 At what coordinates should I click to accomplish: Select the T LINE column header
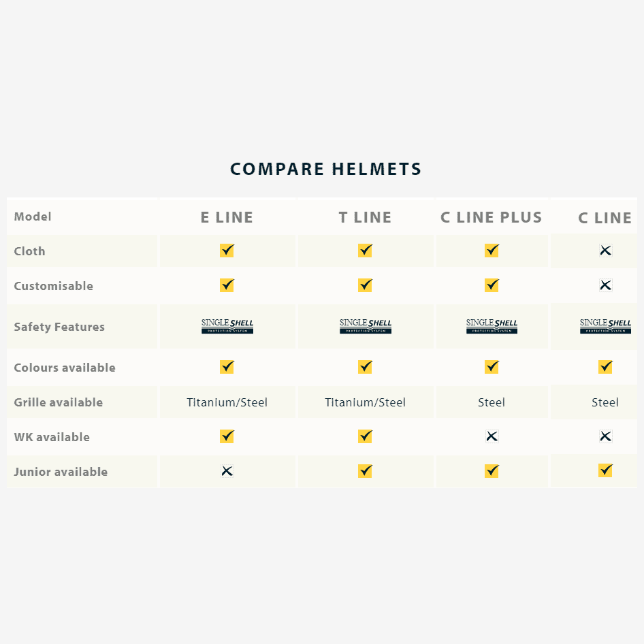[x=365, y=218]
